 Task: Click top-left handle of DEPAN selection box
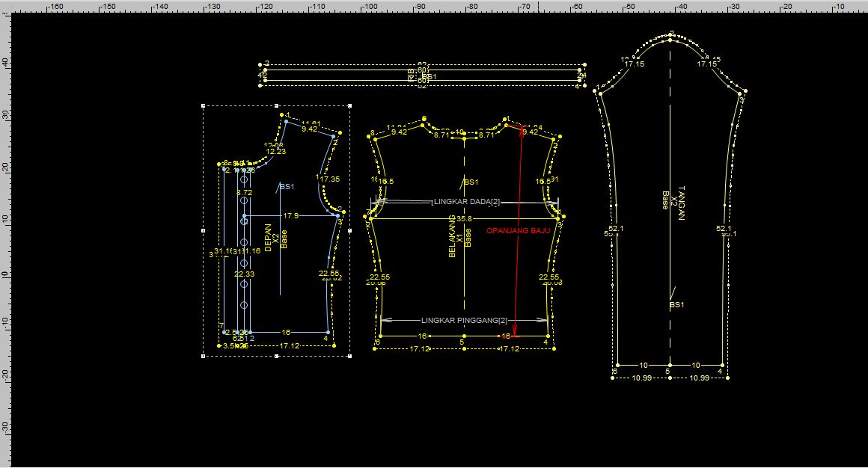click(204, 105)
